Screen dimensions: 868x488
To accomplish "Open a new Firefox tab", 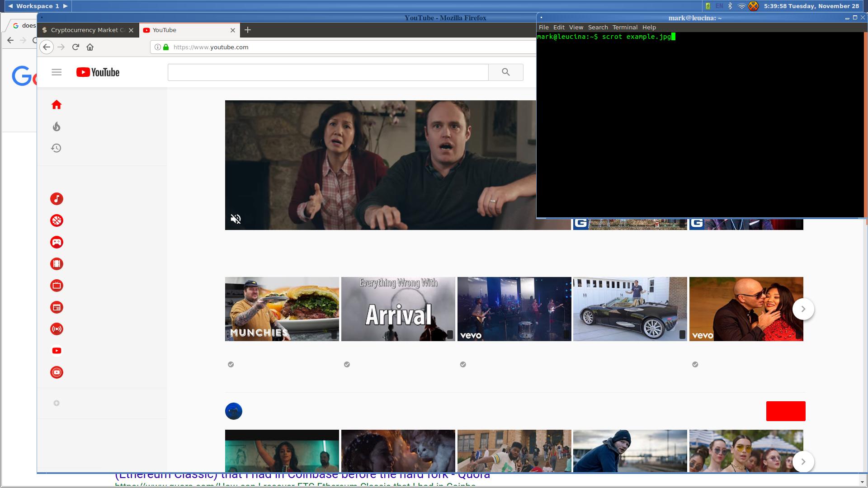I will [x=248, y=30].
